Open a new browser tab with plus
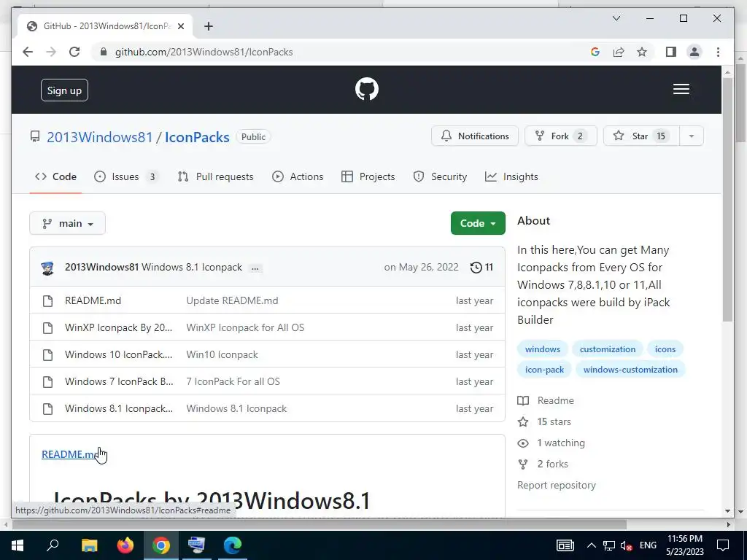 [x=208, y=26]
